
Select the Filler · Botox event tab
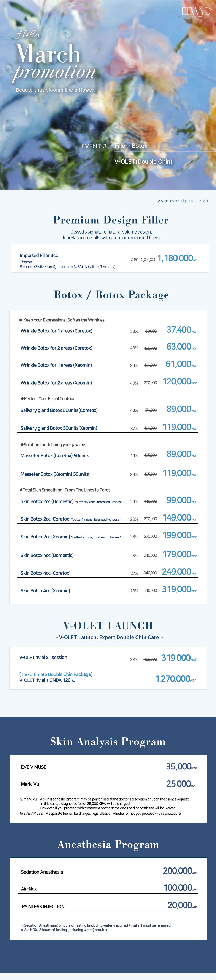click(131, 146)
